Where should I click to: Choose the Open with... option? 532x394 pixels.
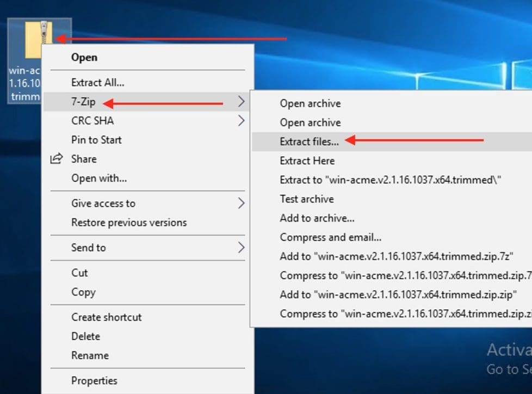tap(99, 178)
